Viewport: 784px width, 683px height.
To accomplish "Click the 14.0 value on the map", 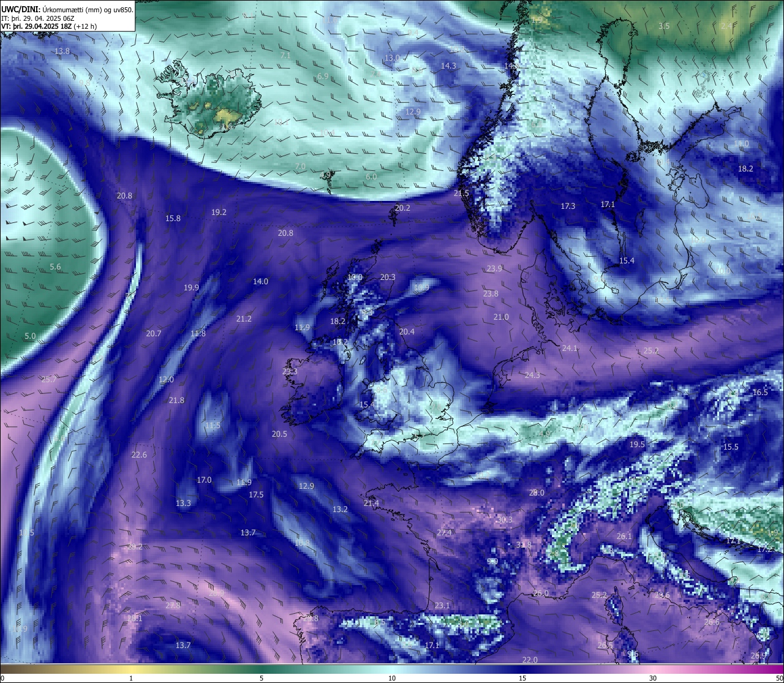I will (x=260, y=282).
